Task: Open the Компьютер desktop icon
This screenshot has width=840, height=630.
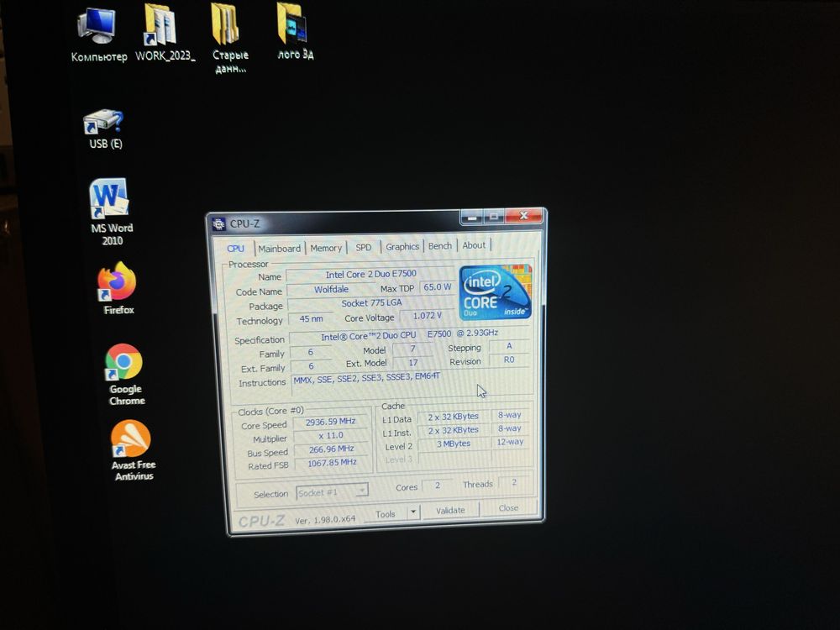Action: 97,35
